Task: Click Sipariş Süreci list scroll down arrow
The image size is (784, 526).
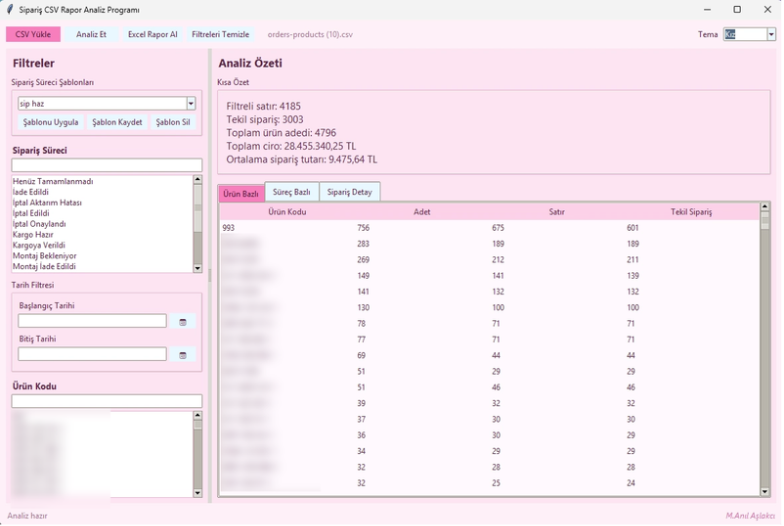Action: pyautogui.click(x=198, y=268)
